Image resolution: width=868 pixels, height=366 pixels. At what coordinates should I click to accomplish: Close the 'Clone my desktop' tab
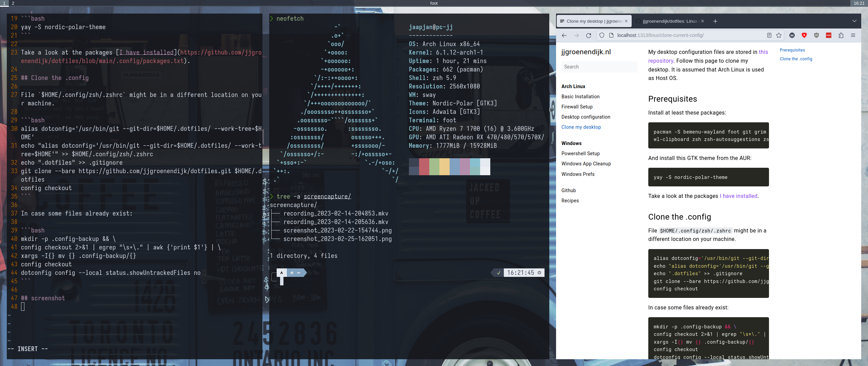click(626, 21)
